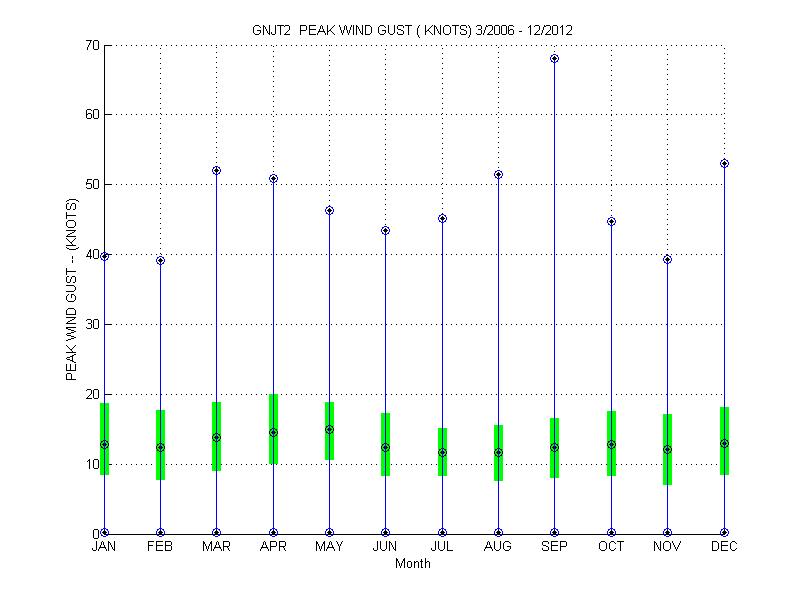Click the DEC month label
Viewport: 800px width, 600px height.
tap(724, 546)
